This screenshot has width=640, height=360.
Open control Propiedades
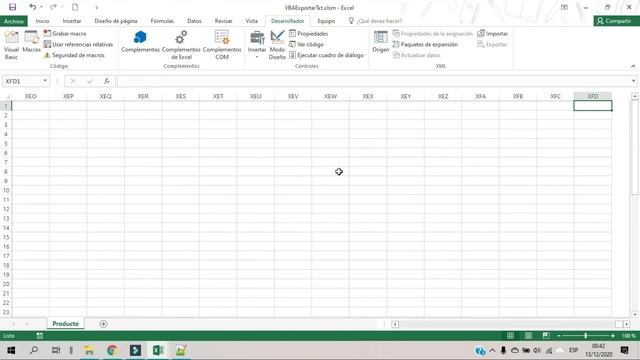click(309, 33)
